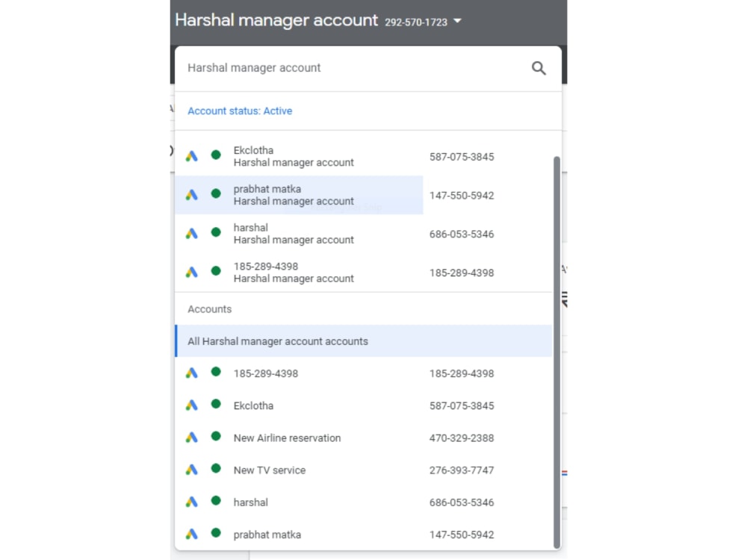This screenshot has height=560, width=747.
Task: Click Google Ads logo beside recent harshal entry
Action: click(191, 233)
